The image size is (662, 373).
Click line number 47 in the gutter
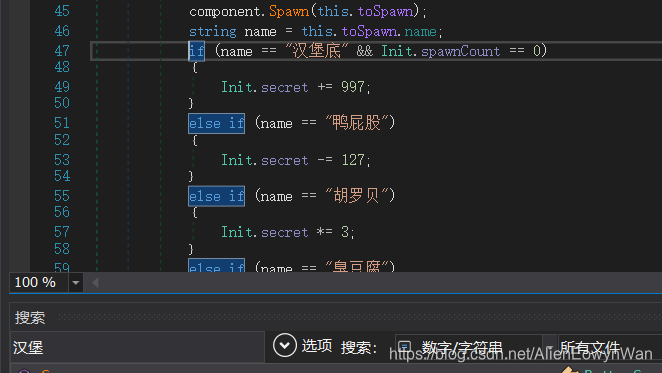[x=62, y=51]
